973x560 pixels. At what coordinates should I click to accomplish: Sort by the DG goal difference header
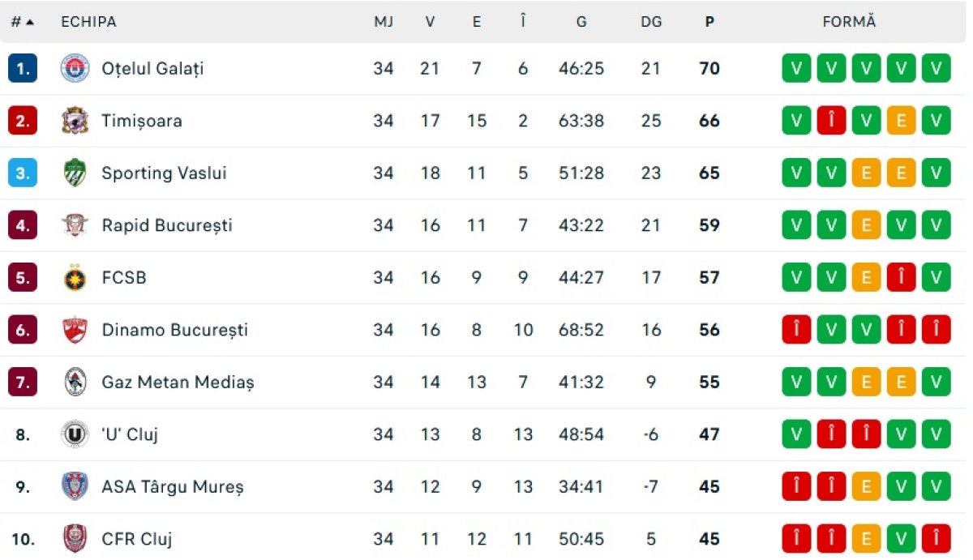point(651,22)
